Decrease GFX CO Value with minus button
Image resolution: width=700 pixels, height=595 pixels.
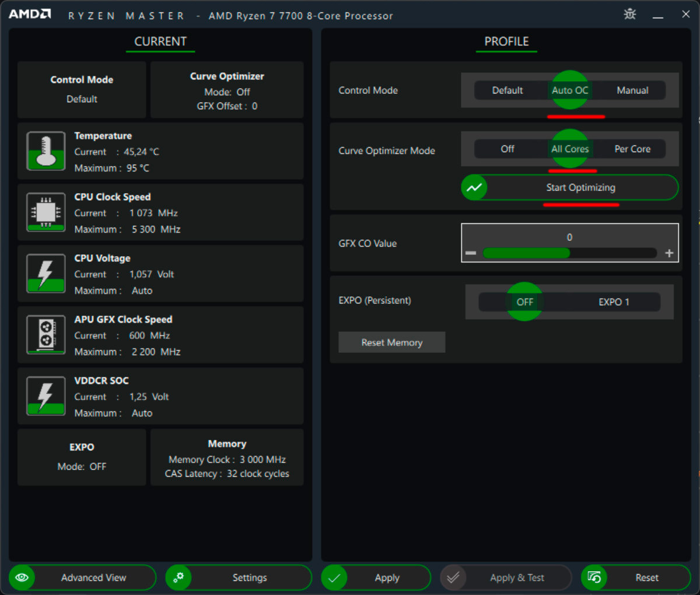click(x=471, y=253)
